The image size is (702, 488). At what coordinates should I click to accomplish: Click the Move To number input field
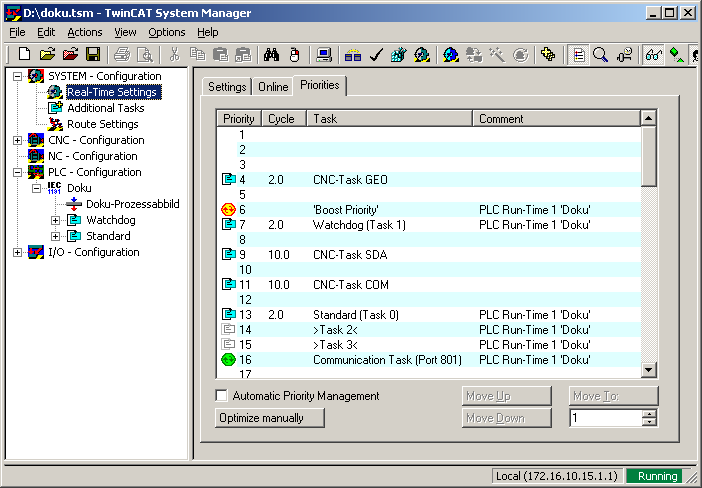tap(606, 418)
